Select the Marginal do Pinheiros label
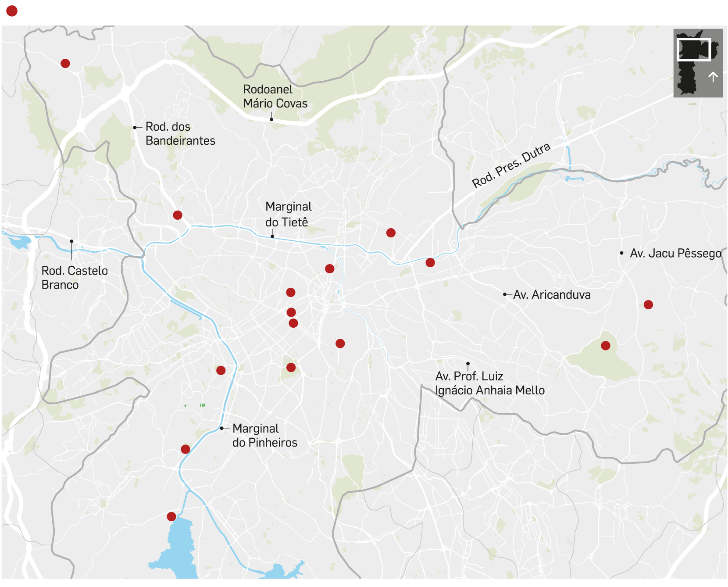This screenshot has width=728, height=587. tap(264, 435)
